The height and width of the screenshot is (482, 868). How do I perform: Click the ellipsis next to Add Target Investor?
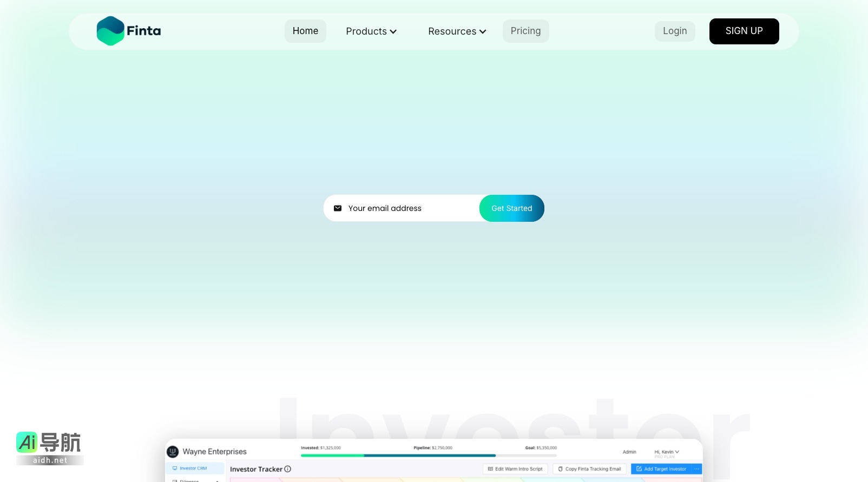(697, 469)
